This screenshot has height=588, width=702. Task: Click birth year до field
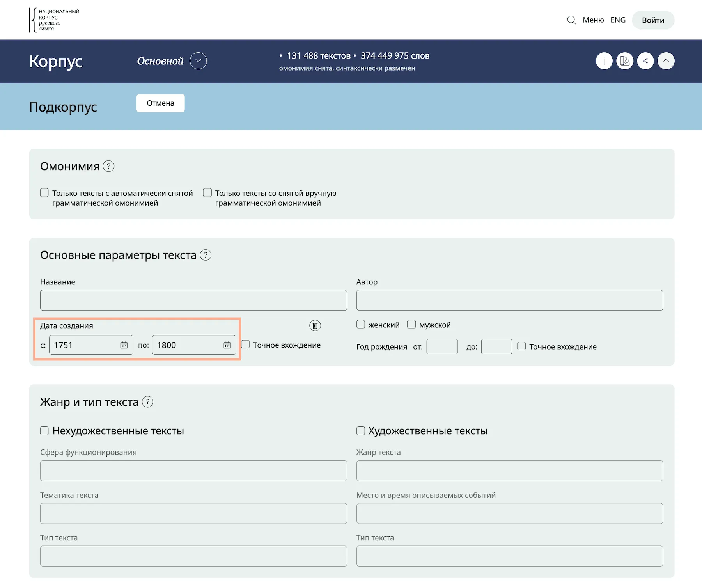click(x=497, y=346)
